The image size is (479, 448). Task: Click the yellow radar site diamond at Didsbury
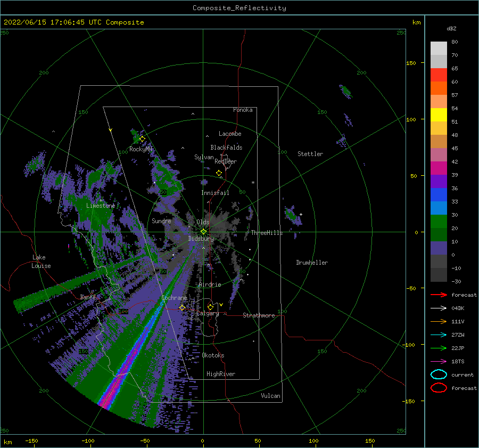pos(203,232)
